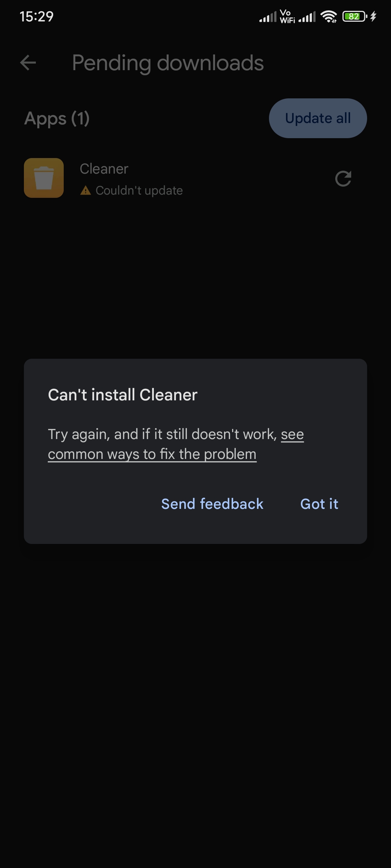Tap the back arrow icon
Screen dimensions: 391x868
(x=28, y=63)
